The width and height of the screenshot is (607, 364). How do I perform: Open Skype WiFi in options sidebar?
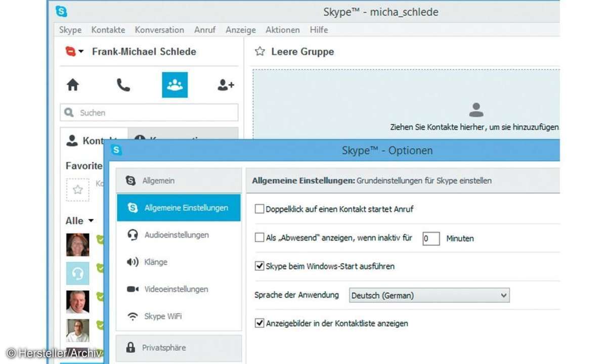[179, 316]
